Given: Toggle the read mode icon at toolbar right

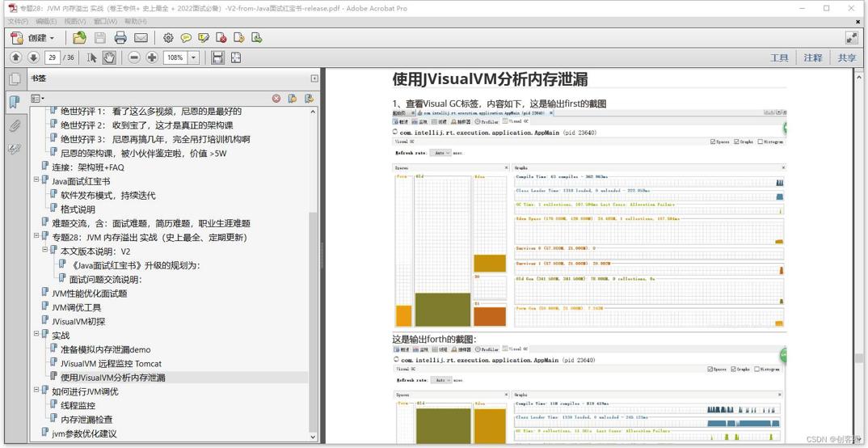Looking at the screenshot, I should pos(851,38).
